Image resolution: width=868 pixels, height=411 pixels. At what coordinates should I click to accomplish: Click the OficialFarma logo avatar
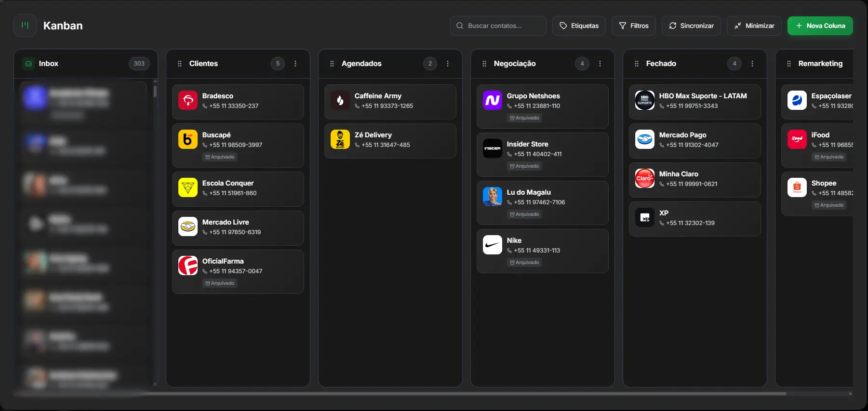188,265
